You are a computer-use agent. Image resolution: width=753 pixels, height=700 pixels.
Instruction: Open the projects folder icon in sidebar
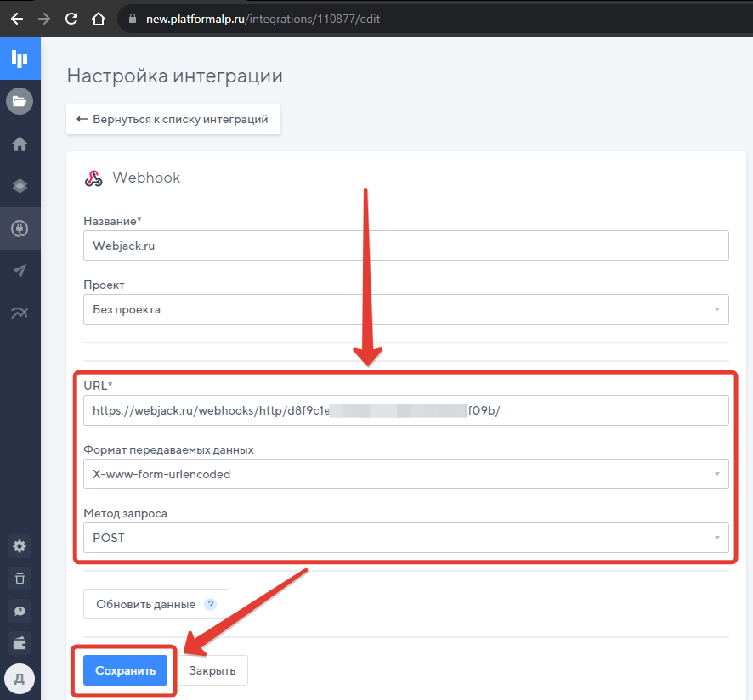click(x=20, y=101)
